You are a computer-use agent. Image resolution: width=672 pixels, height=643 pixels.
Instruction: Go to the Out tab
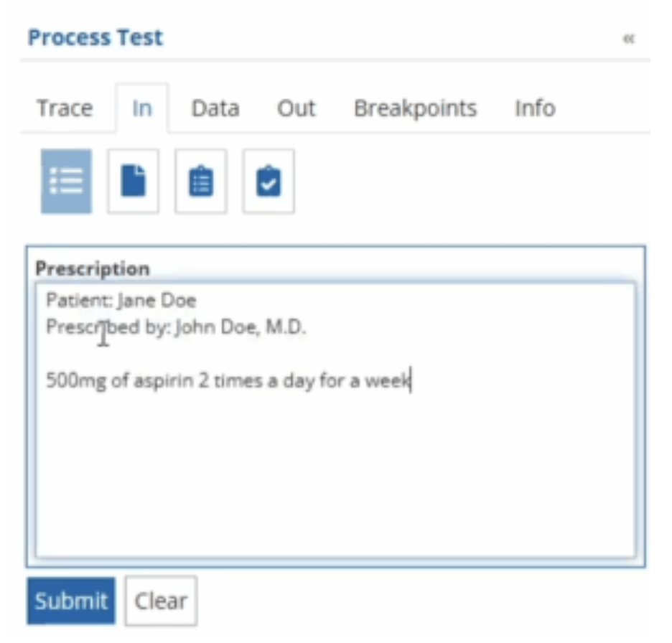tap(297, 109)
